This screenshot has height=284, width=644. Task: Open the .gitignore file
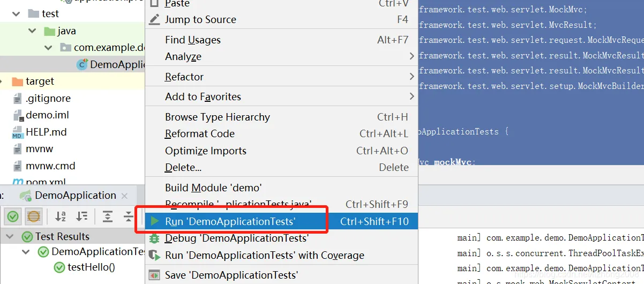[48, 98]
